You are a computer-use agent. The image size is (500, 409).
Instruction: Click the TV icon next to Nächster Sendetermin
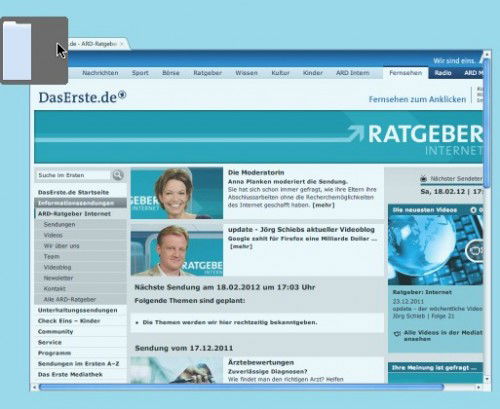point(423,179)
